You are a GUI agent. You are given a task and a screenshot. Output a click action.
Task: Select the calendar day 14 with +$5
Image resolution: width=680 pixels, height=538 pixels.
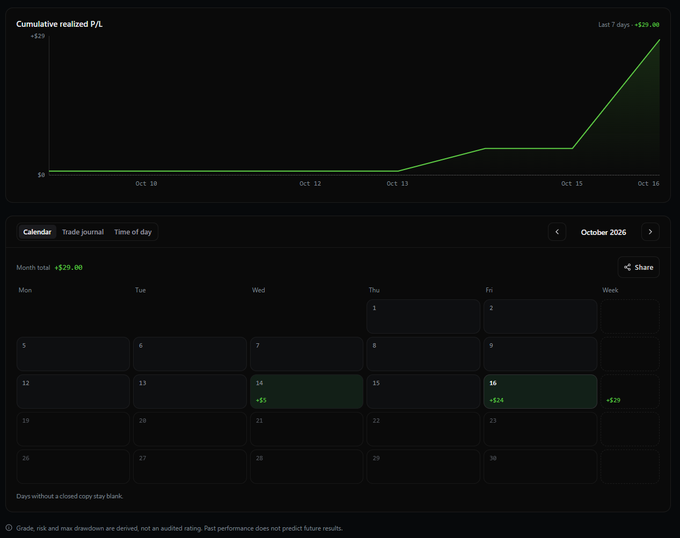click(x=307, y=391)
